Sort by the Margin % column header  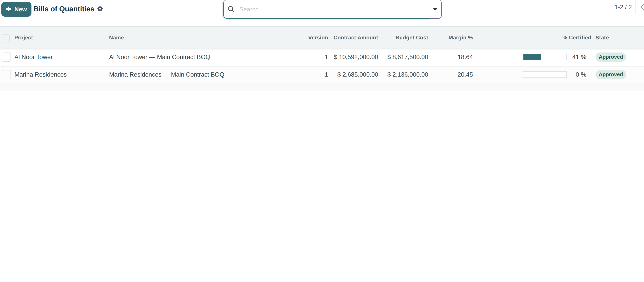pyautogui.click(x=460, y=38)
